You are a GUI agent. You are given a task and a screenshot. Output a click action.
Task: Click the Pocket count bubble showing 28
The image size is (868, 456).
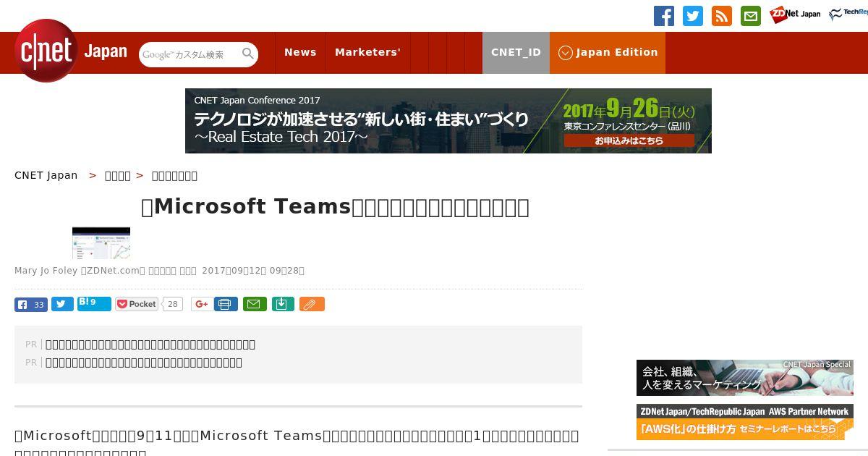172,304
